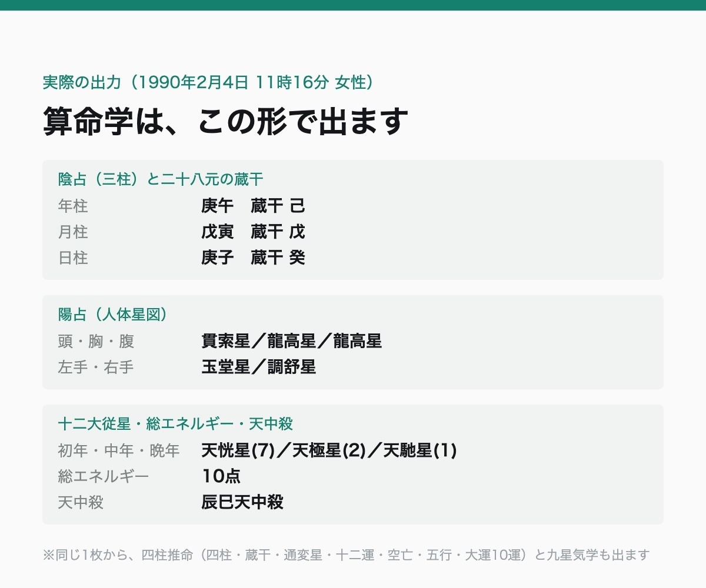Click the section title 十二大従星・総エネルギー・天中殺

[175, 423]
